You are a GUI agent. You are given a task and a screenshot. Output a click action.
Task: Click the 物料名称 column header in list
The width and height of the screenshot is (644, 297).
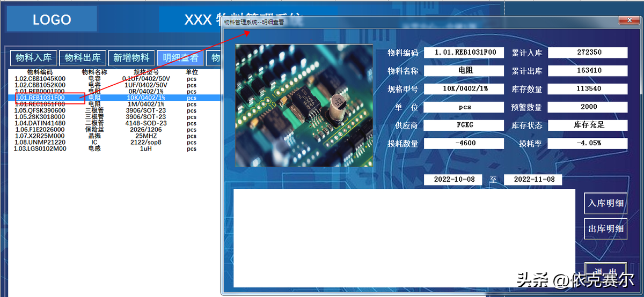(94, 72)
